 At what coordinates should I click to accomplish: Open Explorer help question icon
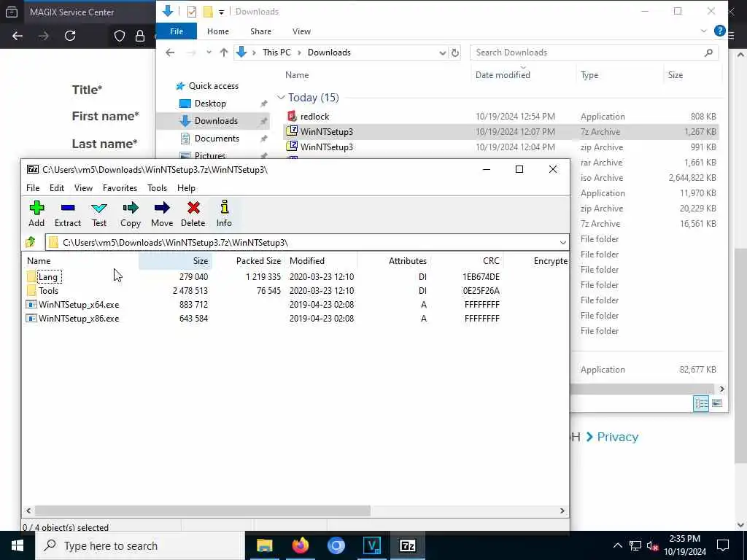720,31
